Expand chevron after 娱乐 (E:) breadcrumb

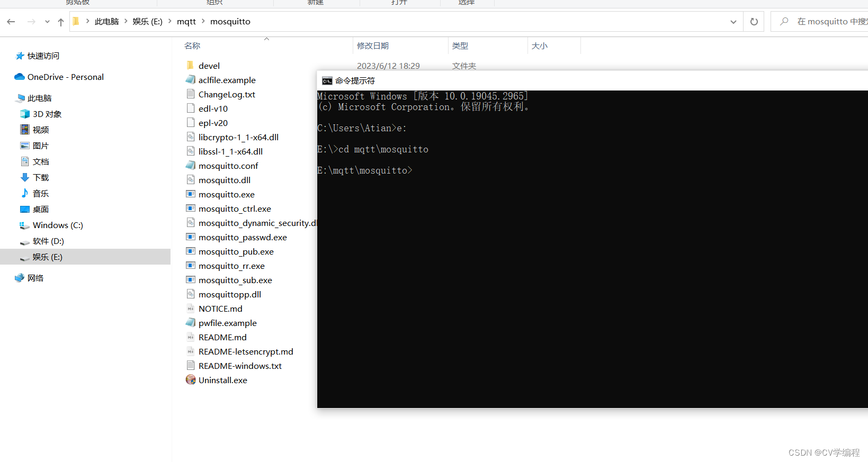click(x=169, y=22)
